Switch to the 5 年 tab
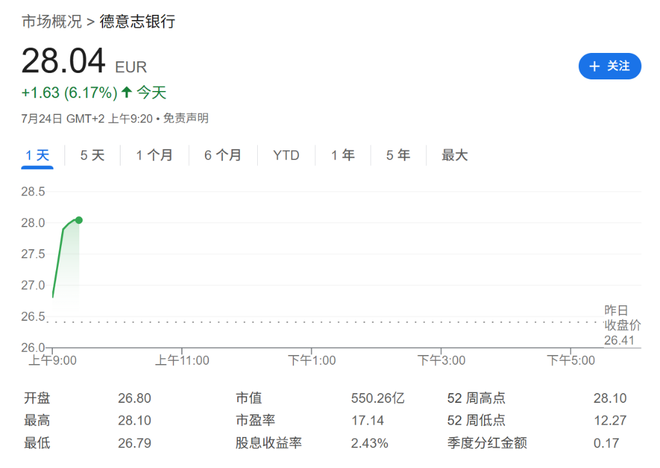The height and width of the screenshot is (468, 660). click(x=398, y=155)
